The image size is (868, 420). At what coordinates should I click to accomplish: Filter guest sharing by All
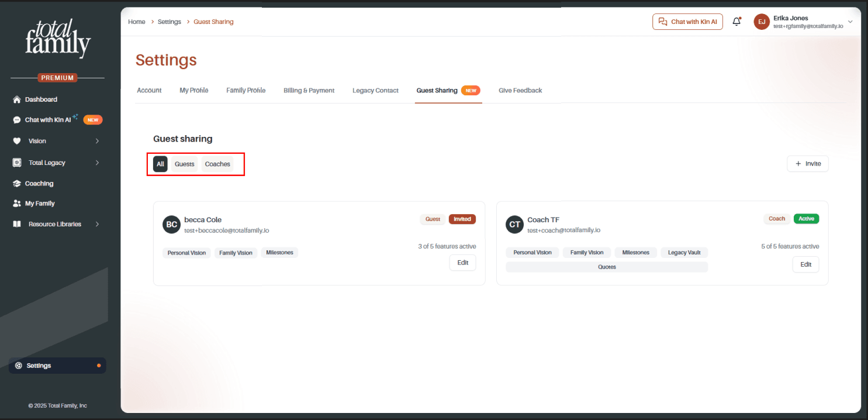click(160, 164)
